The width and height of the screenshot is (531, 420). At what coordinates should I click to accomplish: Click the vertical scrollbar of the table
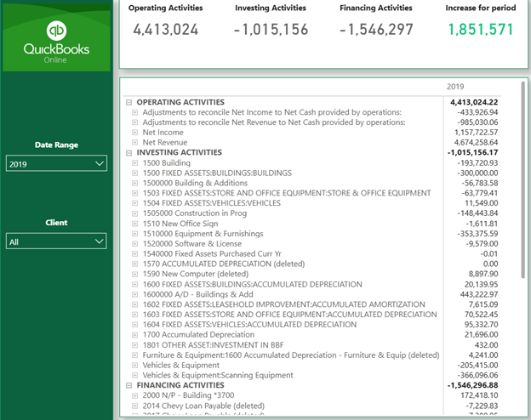click(522, 170)
